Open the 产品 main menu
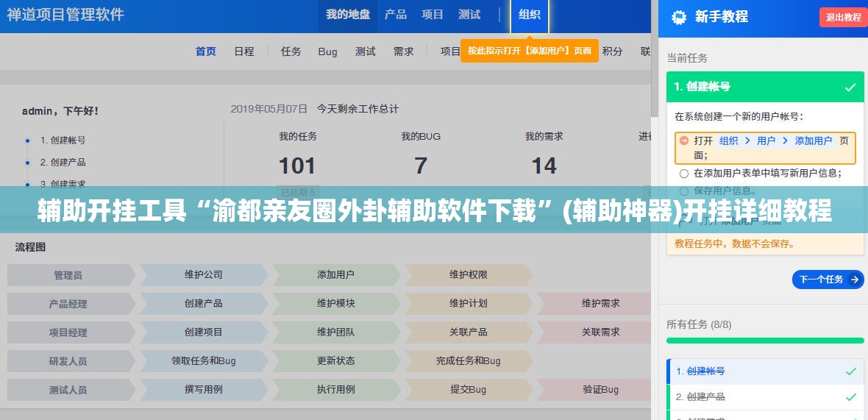The height and width of the screenshot is (420, 868). click(395, 15)
